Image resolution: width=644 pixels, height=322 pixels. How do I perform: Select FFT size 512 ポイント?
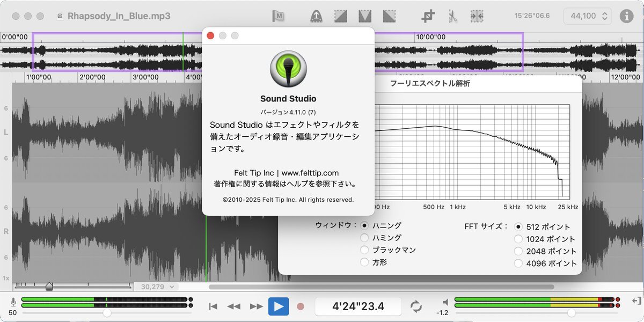(519, 227)
